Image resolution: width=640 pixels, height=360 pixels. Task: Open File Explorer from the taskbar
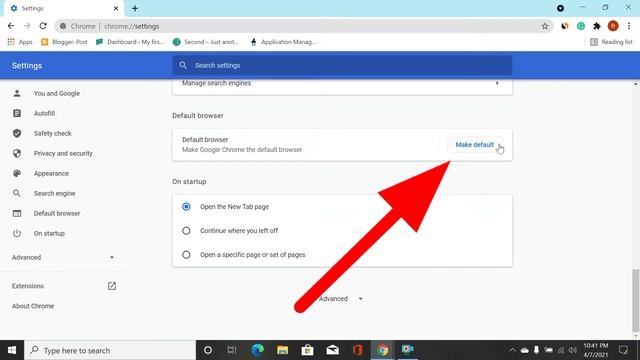pos(282,350)
